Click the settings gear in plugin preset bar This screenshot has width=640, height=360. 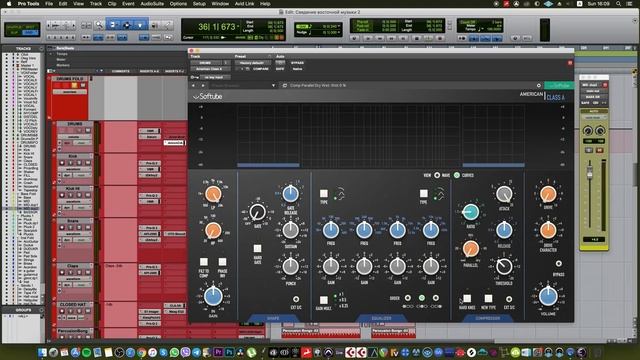click(x=539, y=86)
